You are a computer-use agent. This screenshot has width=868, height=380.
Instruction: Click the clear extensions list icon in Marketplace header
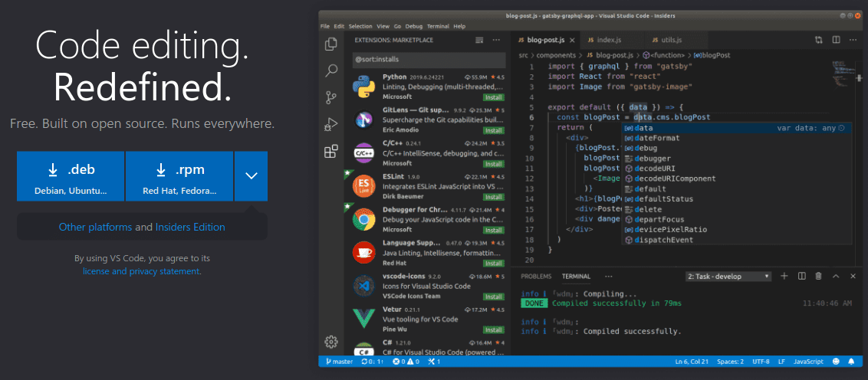click(479, 40)
